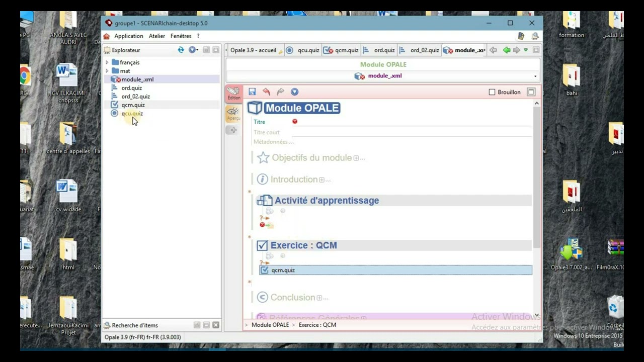Click the book icon at top right
644x362 pixels.
(521, 36)
